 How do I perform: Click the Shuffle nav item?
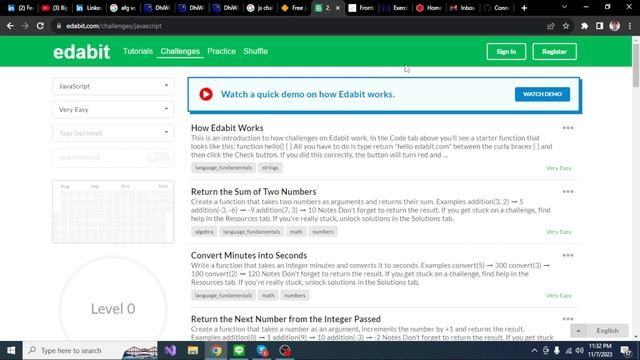point(256,51)
